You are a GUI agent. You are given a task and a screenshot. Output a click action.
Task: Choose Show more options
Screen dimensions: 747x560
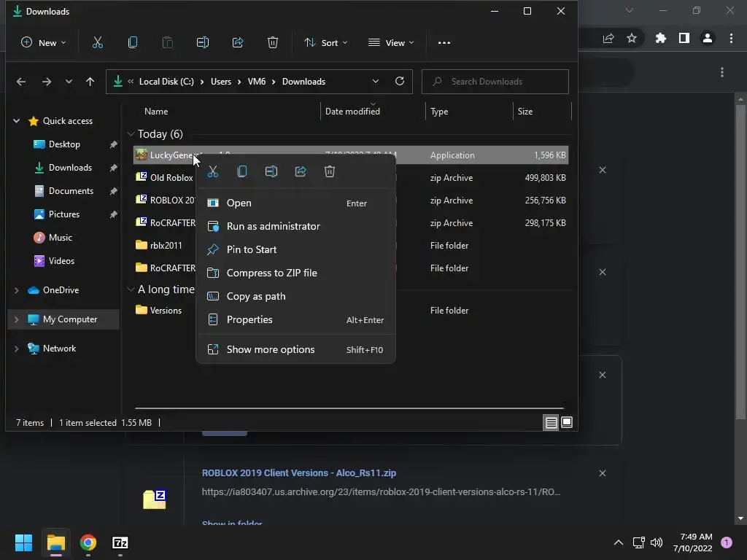(x=295, y=349)
